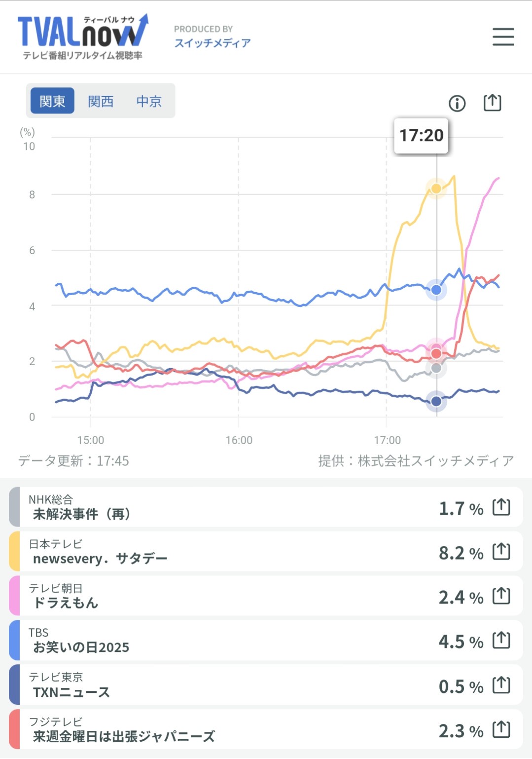Click share icon above the chart
532x759 pixels.
coord(492,103)
